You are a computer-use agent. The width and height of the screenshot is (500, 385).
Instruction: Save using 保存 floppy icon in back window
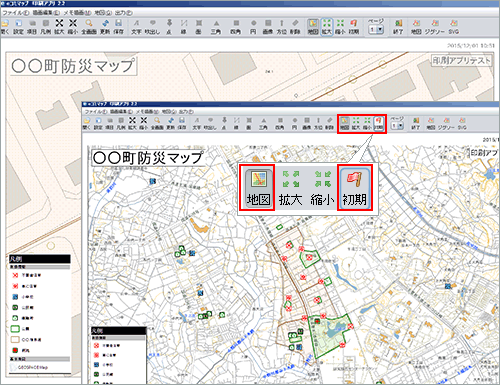click(118, 27)
